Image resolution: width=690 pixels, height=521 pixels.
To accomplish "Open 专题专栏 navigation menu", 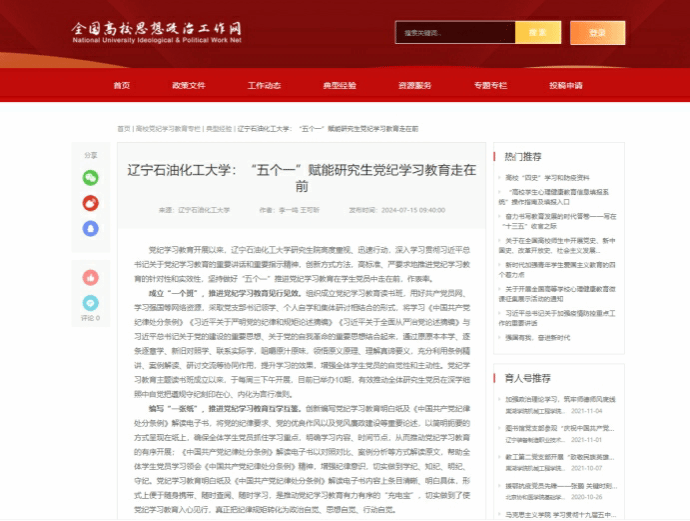I will [x=490, y=86].
